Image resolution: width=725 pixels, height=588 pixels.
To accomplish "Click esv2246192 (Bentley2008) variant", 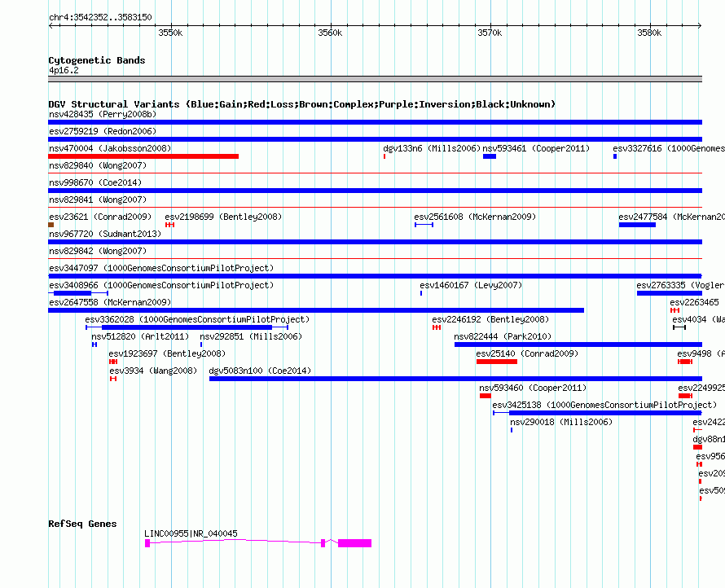I will click(x=437, y=327).
